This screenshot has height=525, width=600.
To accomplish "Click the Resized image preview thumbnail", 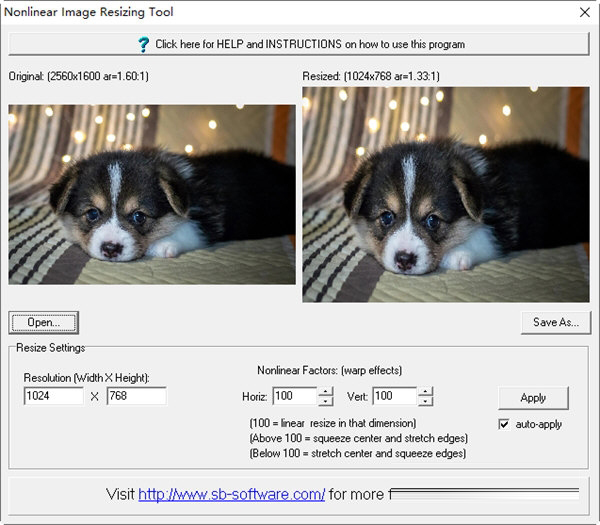I will [446, 194].
